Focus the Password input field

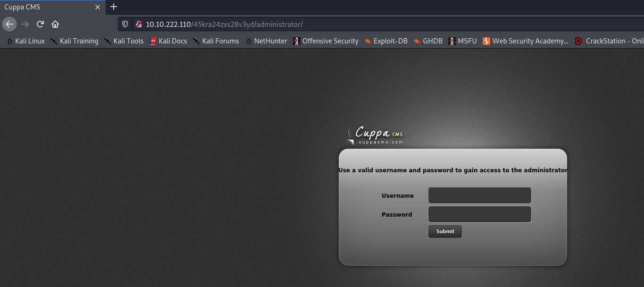pyautogui.click(x=479, y=214)
